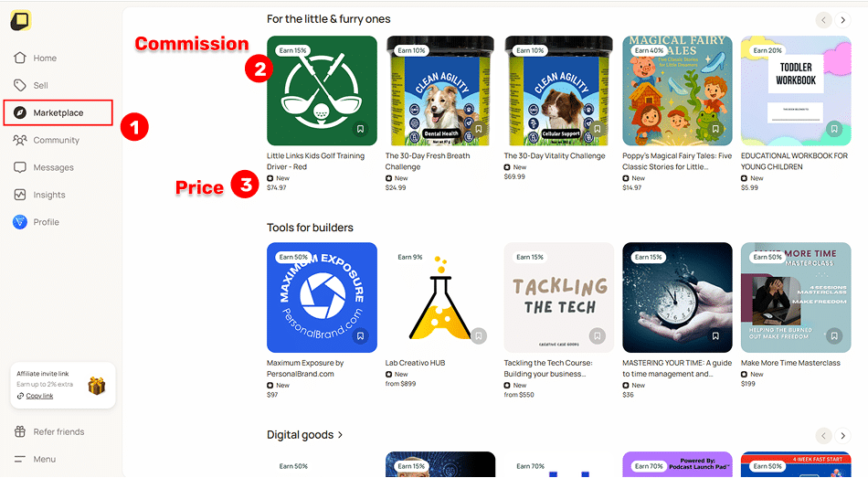Open the Lab Creativo HUB flask thumbnail
This screenshot has width=868, height=478.
point(440,297)
